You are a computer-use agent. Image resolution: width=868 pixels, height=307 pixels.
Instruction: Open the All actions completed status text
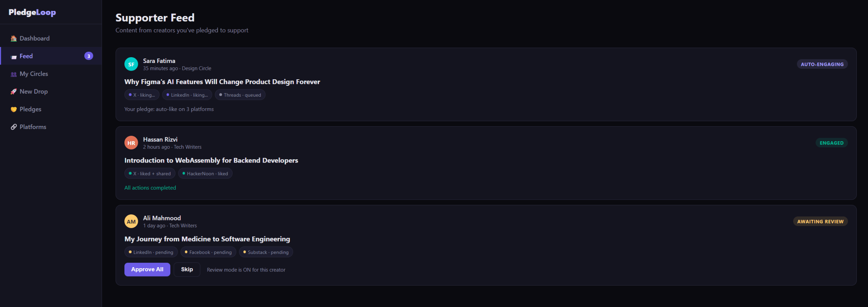(x=150, y=188)
